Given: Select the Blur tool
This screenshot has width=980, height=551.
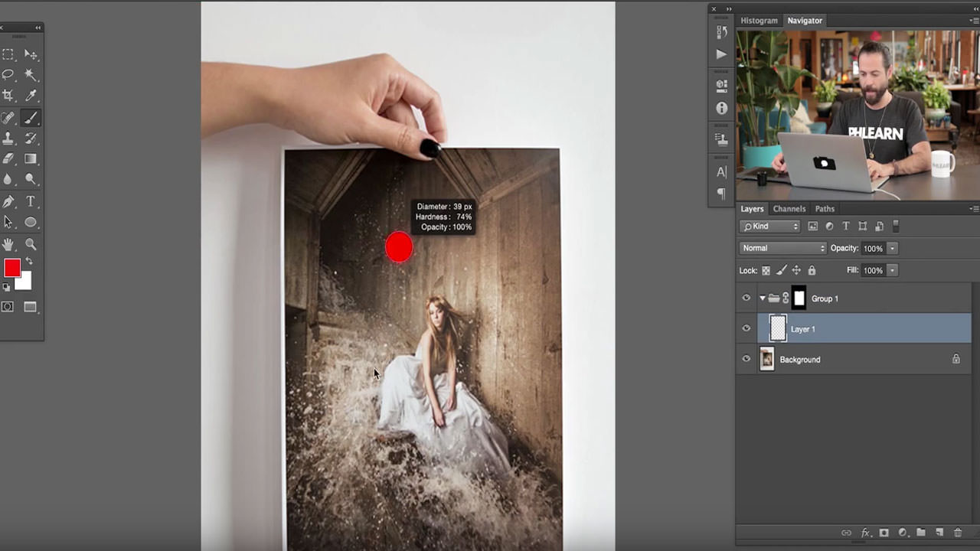Looking at the screenshot, I should (8, 179).
